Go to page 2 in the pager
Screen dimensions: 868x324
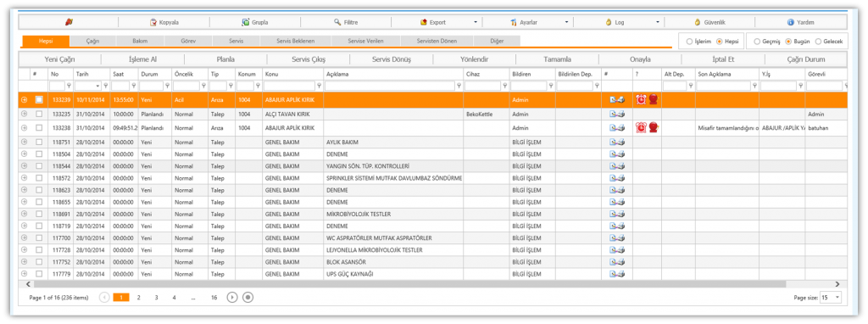(138, 298)
